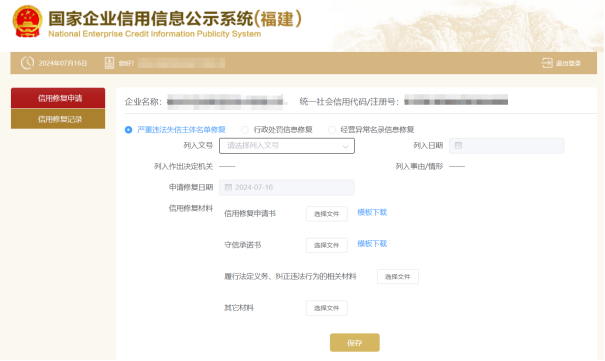This screenshot has width=605, height=361.
Task: Click the national emblem logo
Action: pos(27,21)
